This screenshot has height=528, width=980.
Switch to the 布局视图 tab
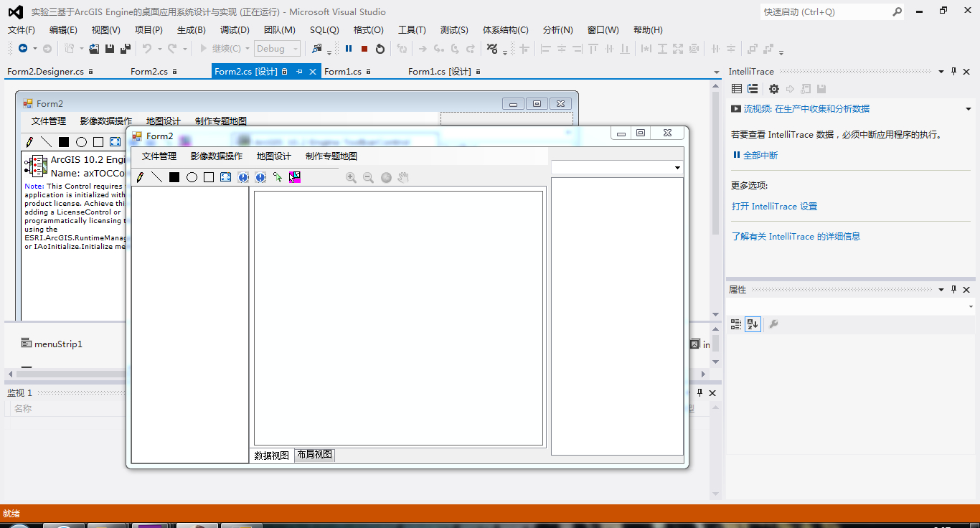314,455
